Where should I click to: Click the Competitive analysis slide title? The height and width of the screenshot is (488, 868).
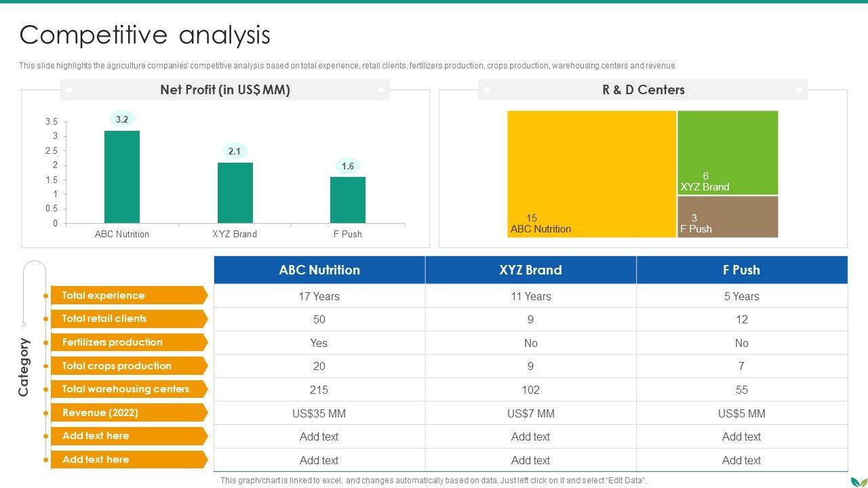click(x=145, y=35)
